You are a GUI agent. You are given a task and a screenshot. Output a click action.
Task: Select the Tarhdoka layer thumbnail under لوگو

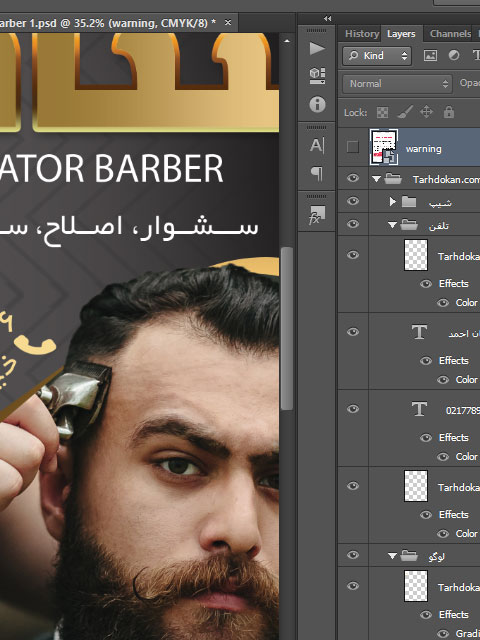(x=416, y=586)
